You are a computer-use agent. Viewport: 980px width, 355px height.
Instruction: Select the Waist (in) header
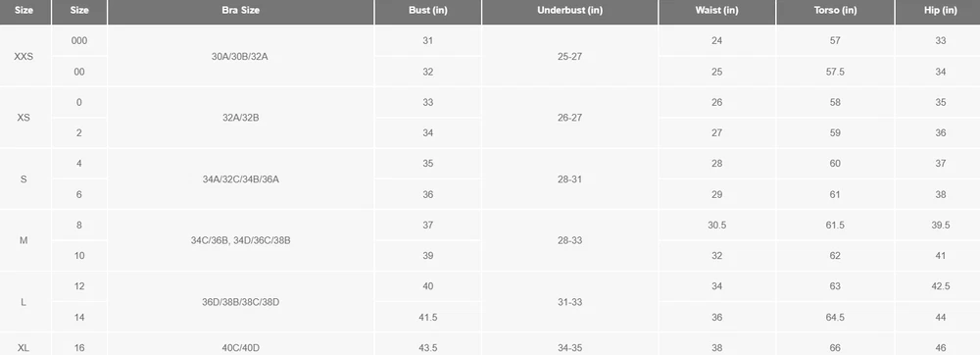[717, 11]
